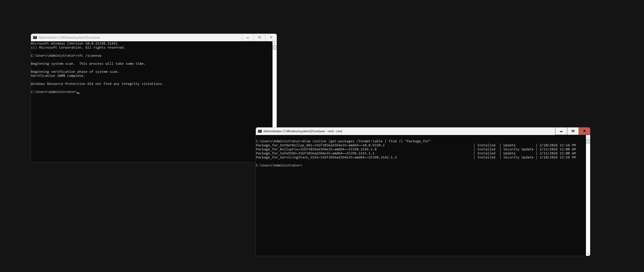The image size is (644, 272).
Task: Click scroll-up arrow in sfc window scrollbar
Action: tap(274, 44)
